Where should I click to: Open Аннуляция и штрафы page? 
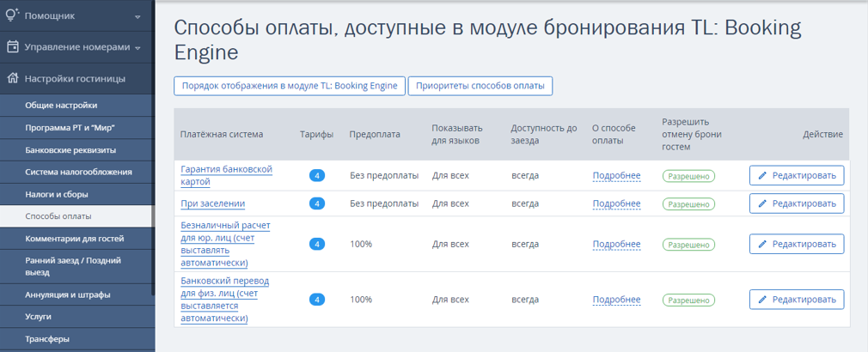[x=76, y=294]
